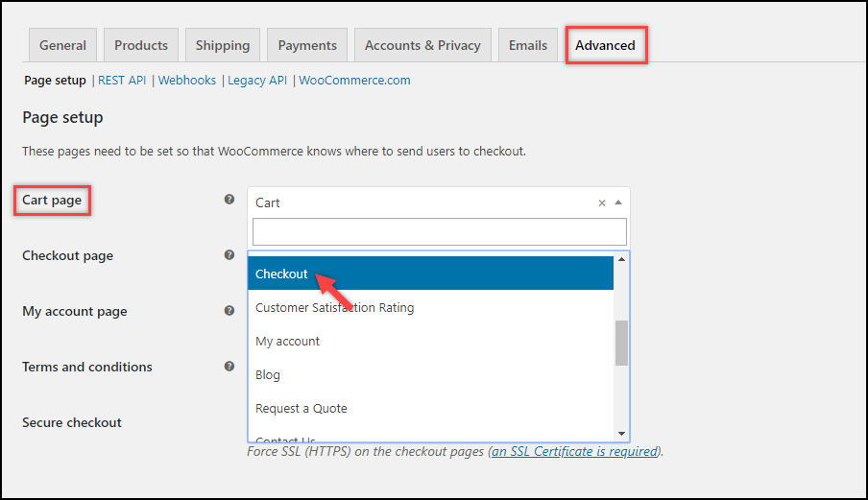The width and height of the screenshot is (868, 500).
Task: Click the list scrollbar down arrow
Action: 621,434
